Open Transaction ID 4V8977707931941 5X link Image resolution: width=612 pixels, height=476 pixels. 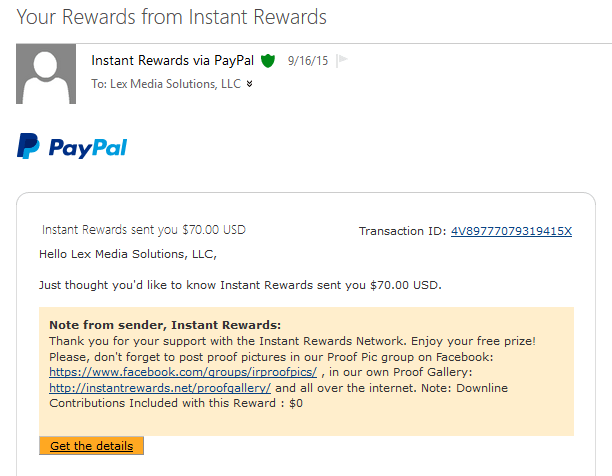[511, 231]
